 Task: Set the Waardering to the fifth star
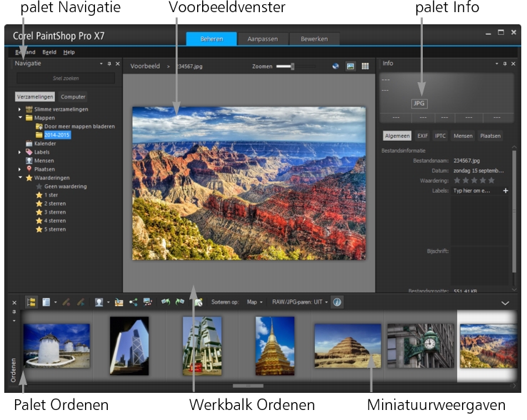point(491,181)
